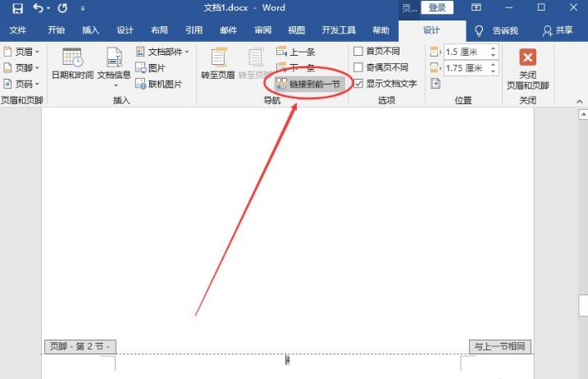Viewport: 588px width, 379px height.
Task: Open the 引用 tab
Action: point(194,30)
